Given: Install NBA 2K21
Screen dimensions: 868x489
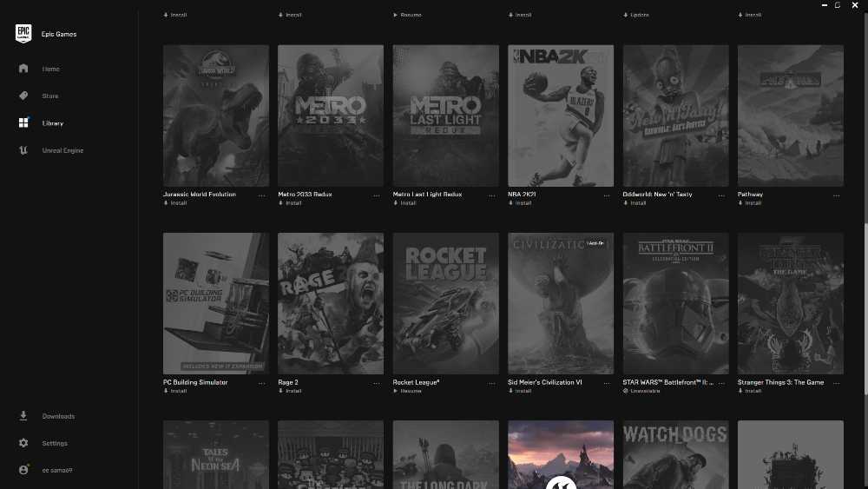Looking at the screenshot, I should click(520, 203).
